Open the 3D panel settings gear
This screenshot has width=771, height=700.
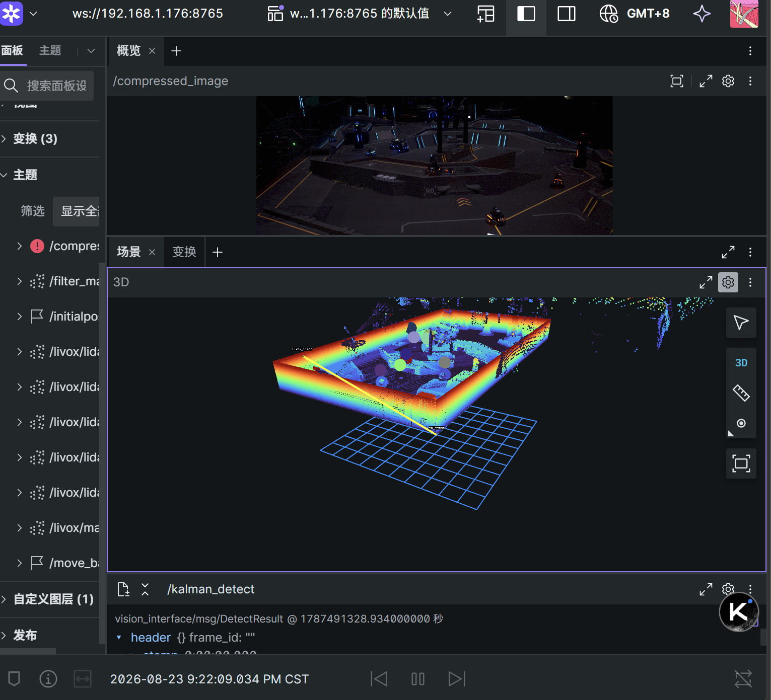tap(728, 282)
